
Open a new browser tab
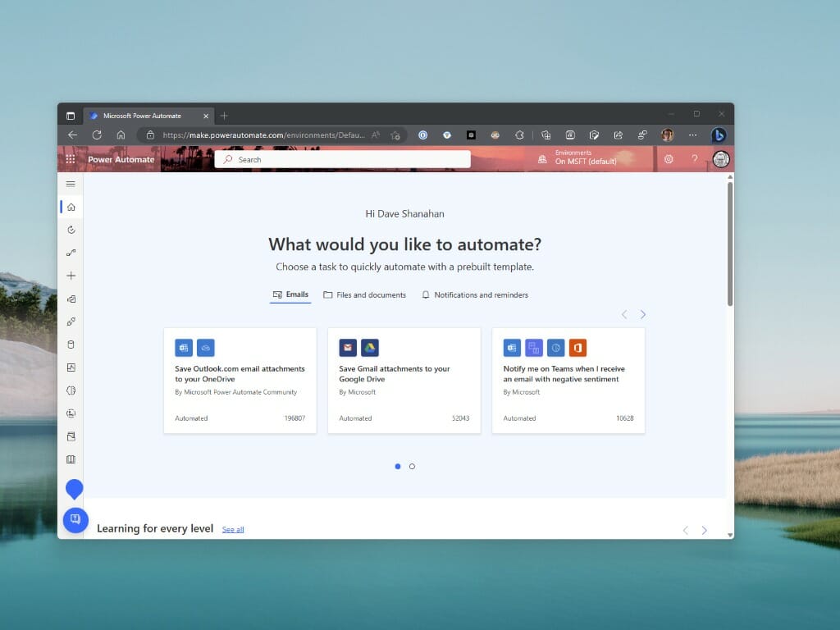point(225,116)
